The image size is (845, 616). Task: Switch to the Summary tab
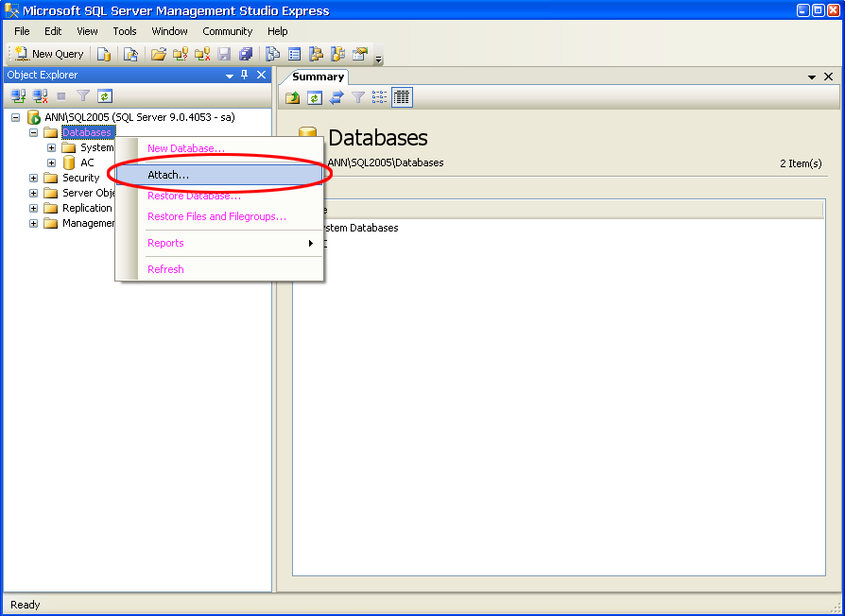pyautogui.click(x=318, y=77)
